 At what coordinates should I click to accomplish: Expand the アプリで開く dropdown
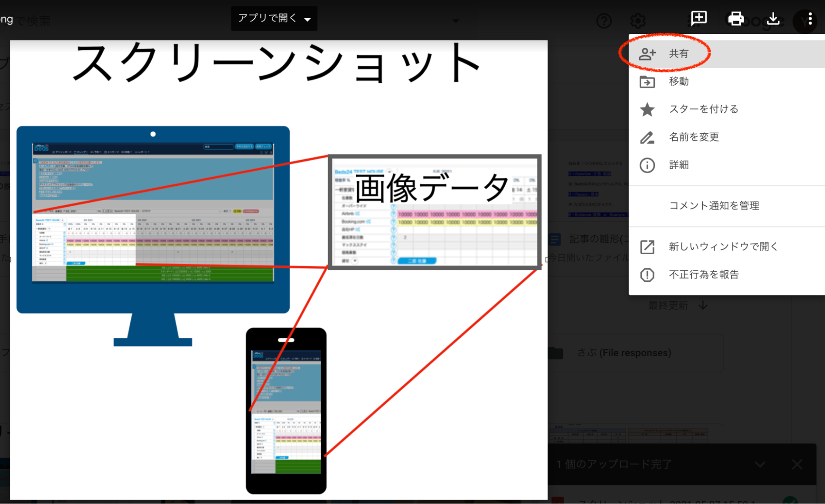coord(274,18)
